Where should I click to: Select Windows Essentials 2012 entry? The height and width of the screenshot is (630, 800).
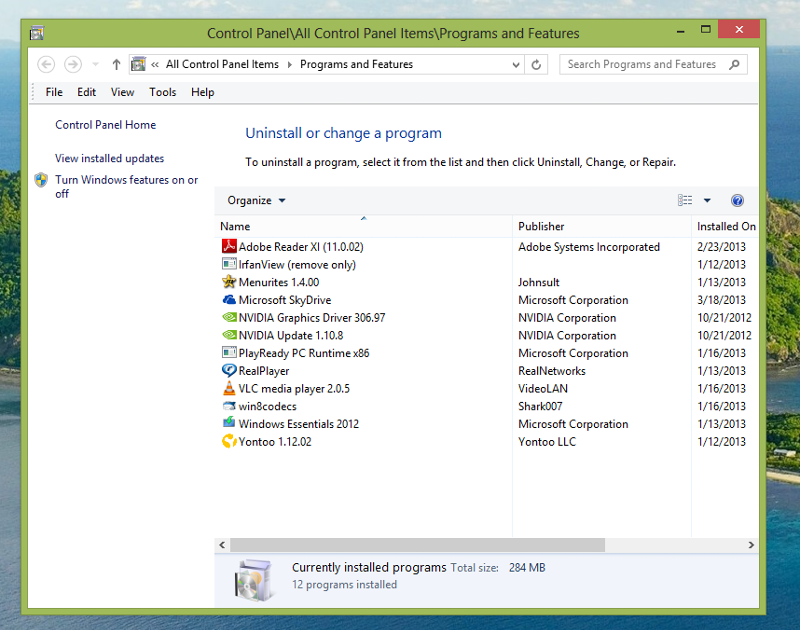tap(298, 424)
